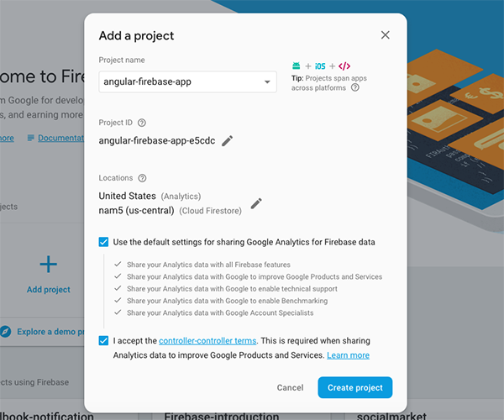Follow the Learn more link
Screen dimensions: 504x420
click(349, 355)
